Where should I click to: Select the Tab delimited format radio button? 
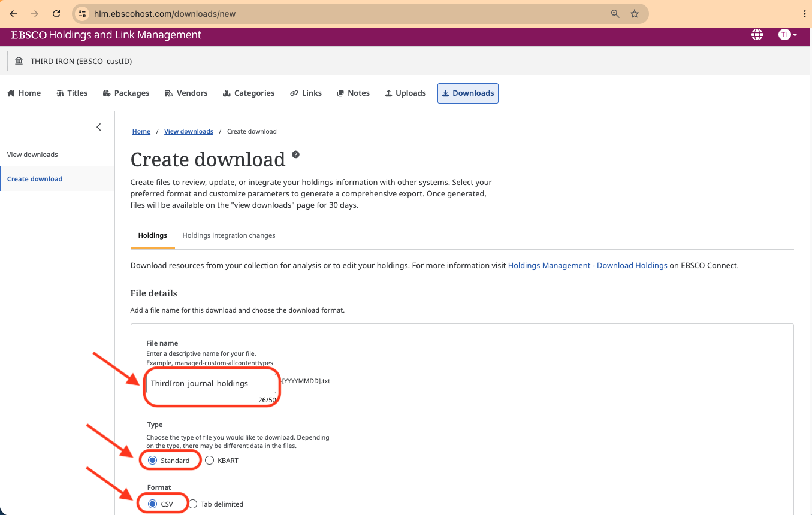coord(193,504)
